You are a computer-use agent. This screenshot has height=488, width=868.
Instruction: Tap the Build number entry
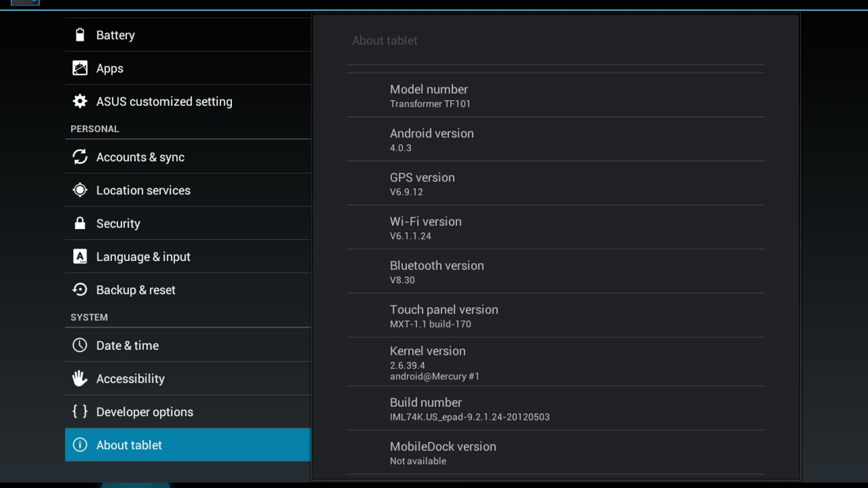pos(555,409)
